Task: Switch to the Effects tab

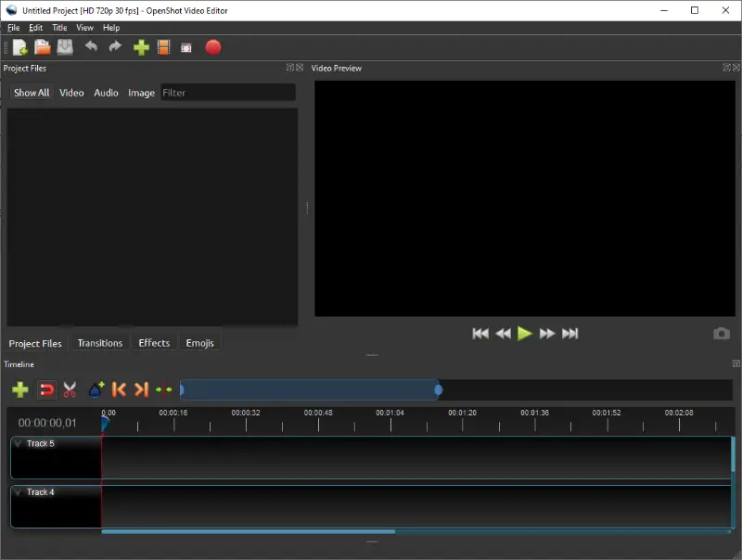Action: tap(154, 343)
